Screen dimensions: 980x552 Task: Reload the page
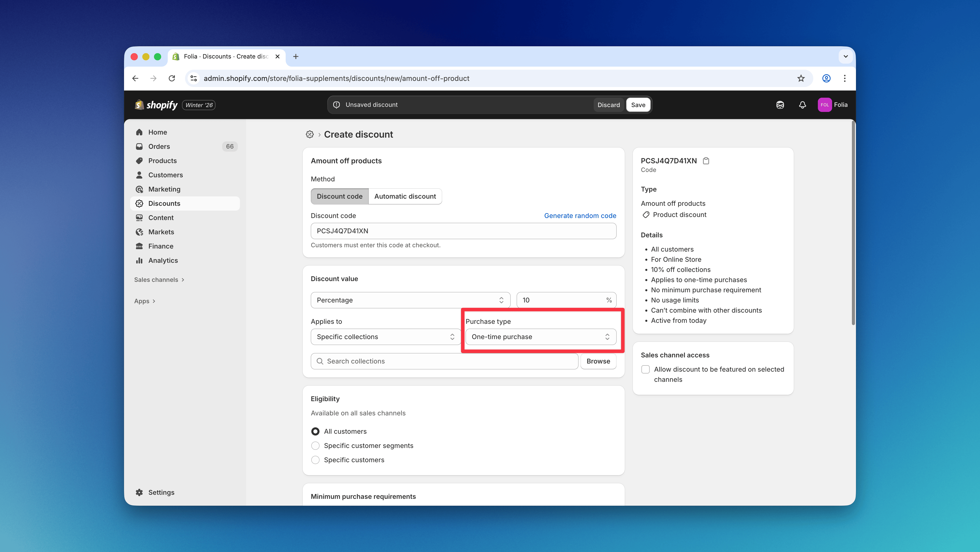coord(172,78)
